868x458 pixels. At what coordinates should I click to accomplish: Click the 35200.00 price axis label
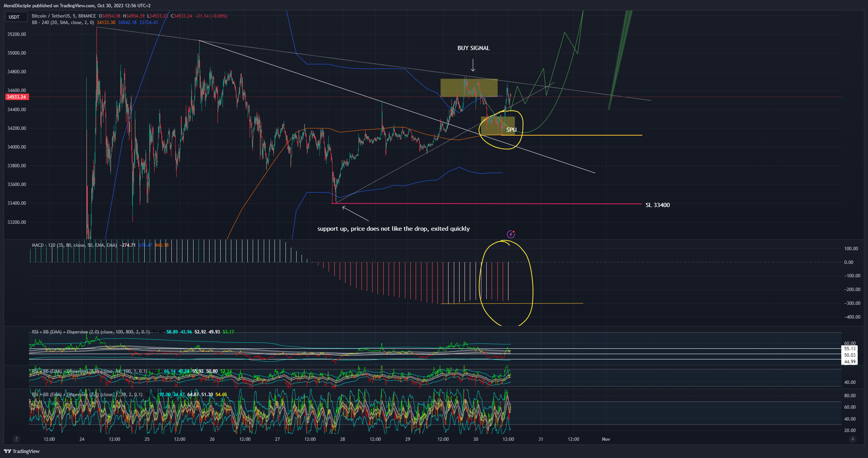pyautogui.click(x=17, y=34)
